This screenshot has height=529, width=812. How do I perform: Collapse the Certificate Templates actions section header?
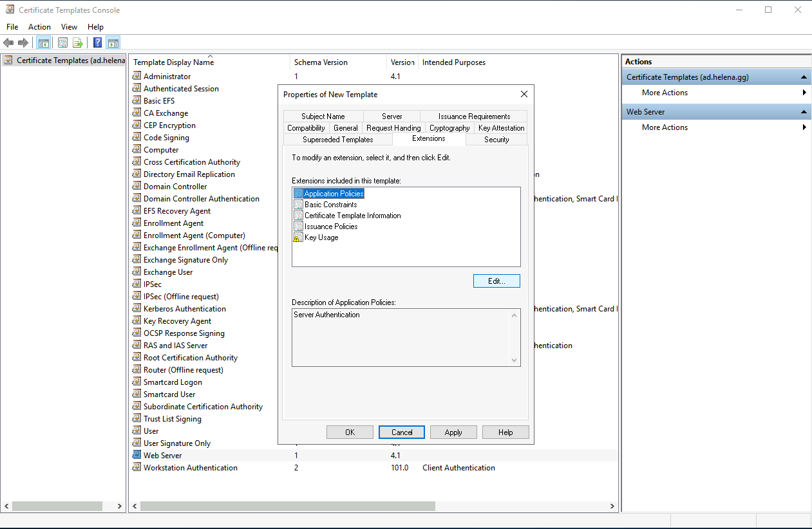[804, 77]
